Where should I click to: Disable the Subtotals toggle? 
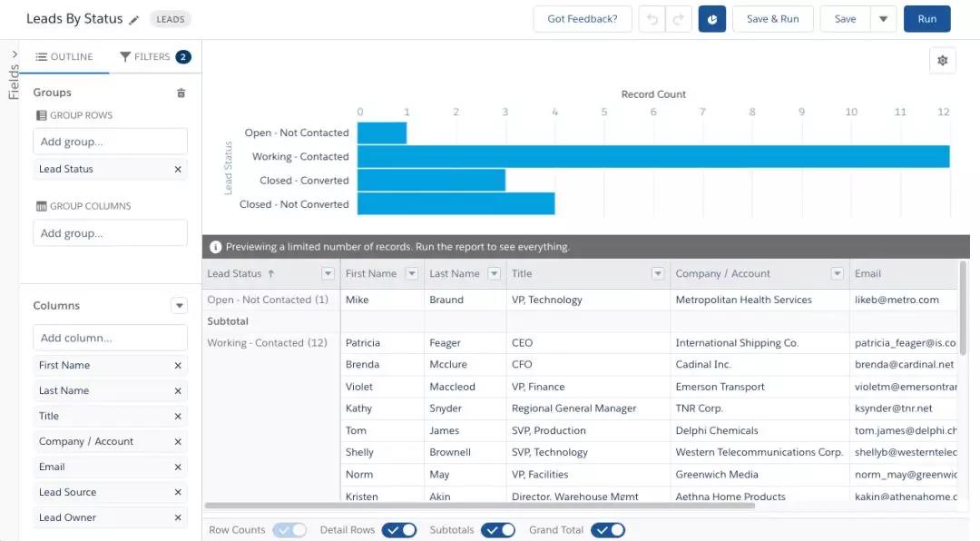tap(498, 530)
